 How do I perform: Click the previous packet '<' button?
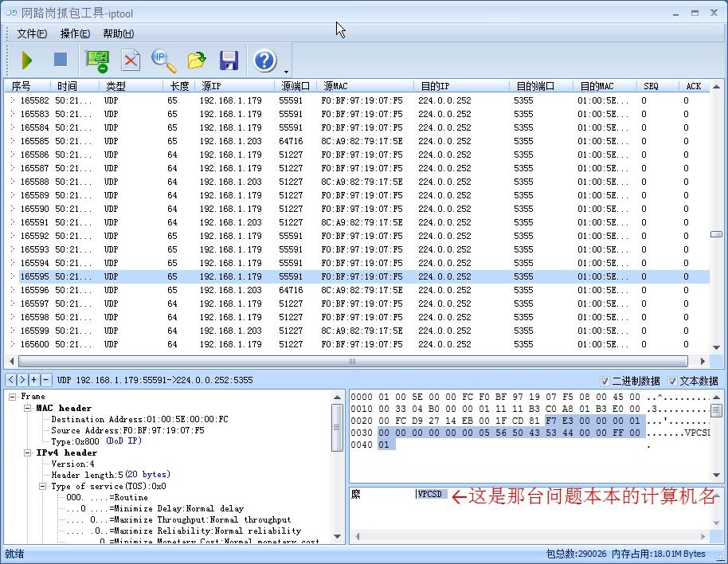pos(11,380)
